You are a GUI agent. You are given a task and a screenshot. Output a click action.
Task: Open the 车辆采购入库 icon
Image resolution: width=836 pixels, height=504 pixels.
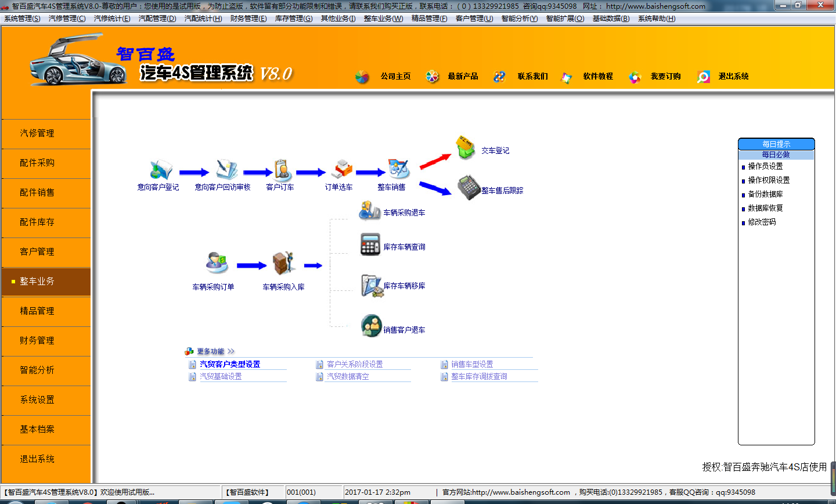tap(284, 263)
